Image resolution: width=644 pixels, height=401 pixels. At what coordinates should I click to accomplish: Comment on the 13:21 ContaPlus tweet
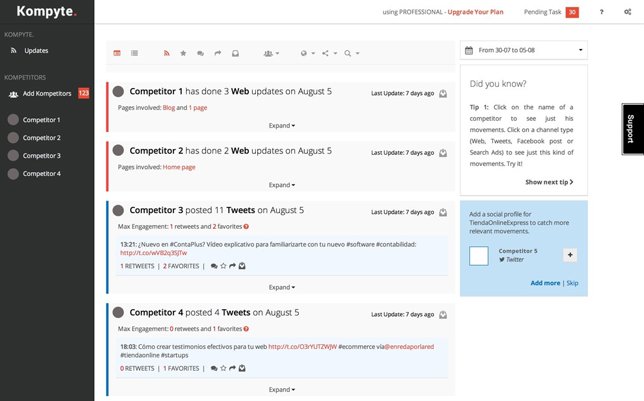click(214, 266)
